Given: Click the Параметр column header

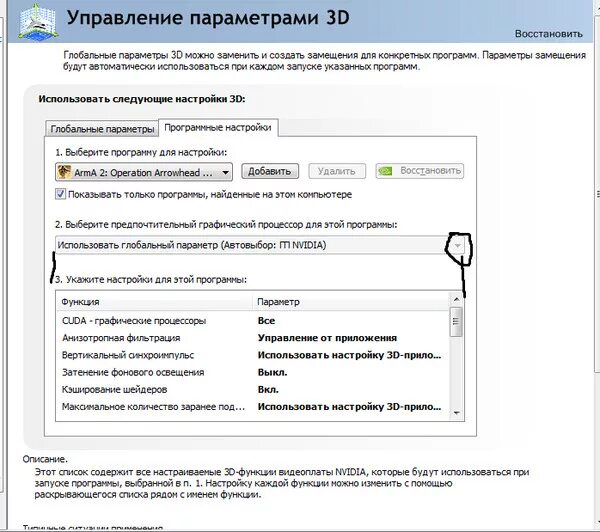Looking at the screenshot, I should 351,302.
